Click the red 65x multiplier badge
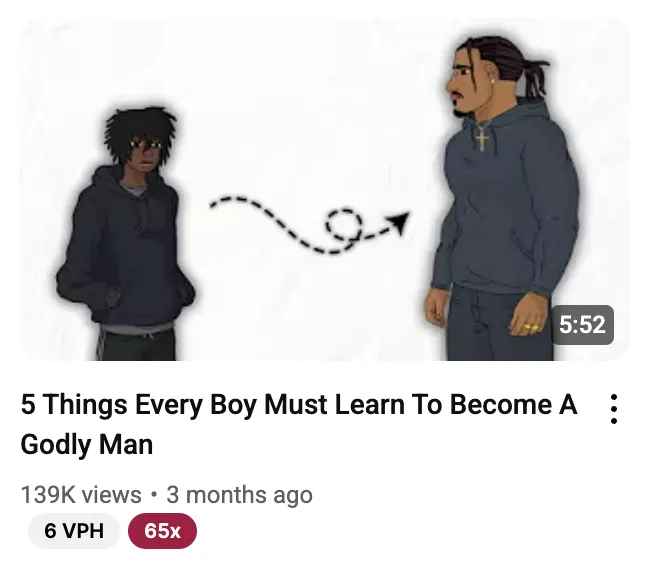This screenshot has width=650, height=568. [x=162, y=531]
